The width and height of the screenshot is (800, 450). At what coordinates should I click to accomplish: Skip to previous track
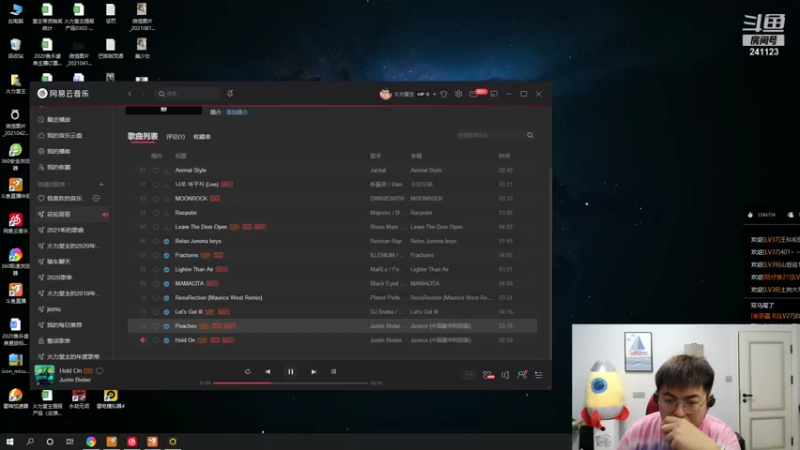[x=268, y=372]
